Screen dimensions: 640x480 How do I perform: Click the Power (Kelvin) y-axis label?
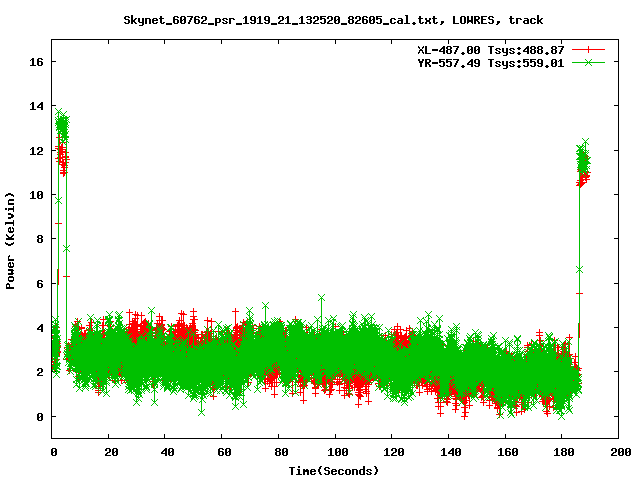pyautogui.click(x=10, y=241)
